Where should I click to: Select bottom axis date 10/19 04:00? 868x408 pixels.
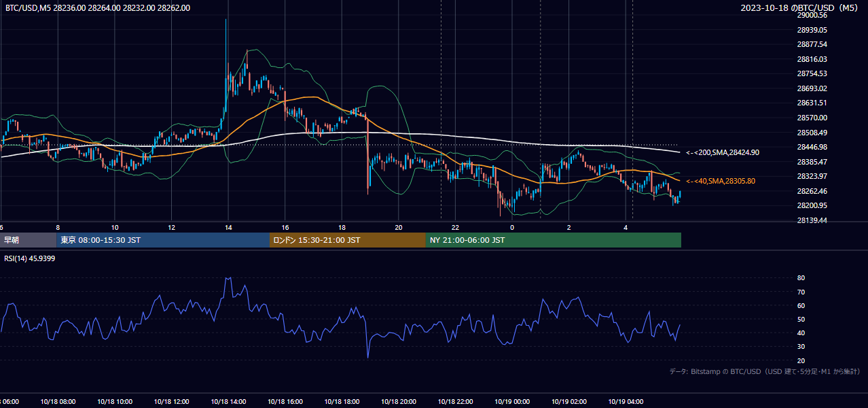pos(626,401)
